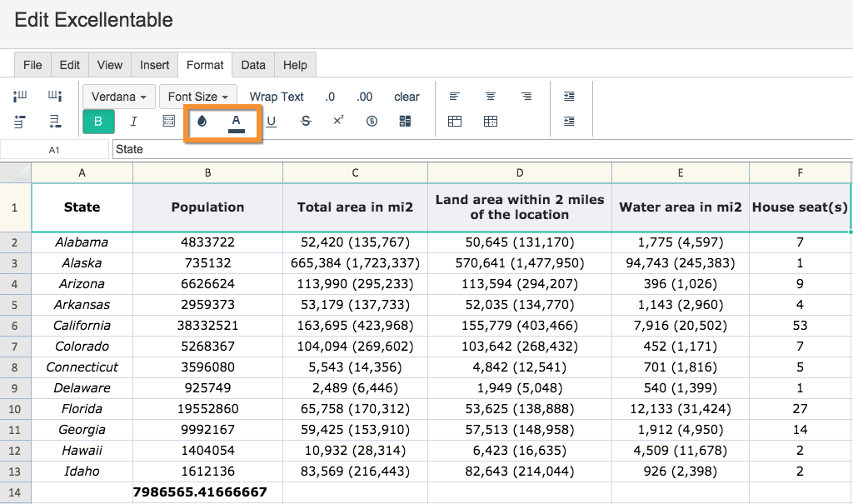Image resolution: width=853 pixels, height=504 pixels.
Task: Align text to the right
Action: (x=526, y=97)
